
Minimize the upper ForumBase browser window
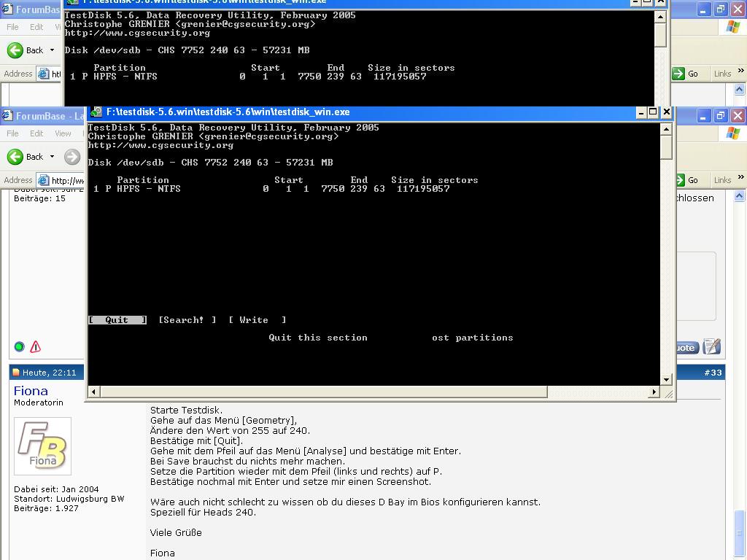703,9
